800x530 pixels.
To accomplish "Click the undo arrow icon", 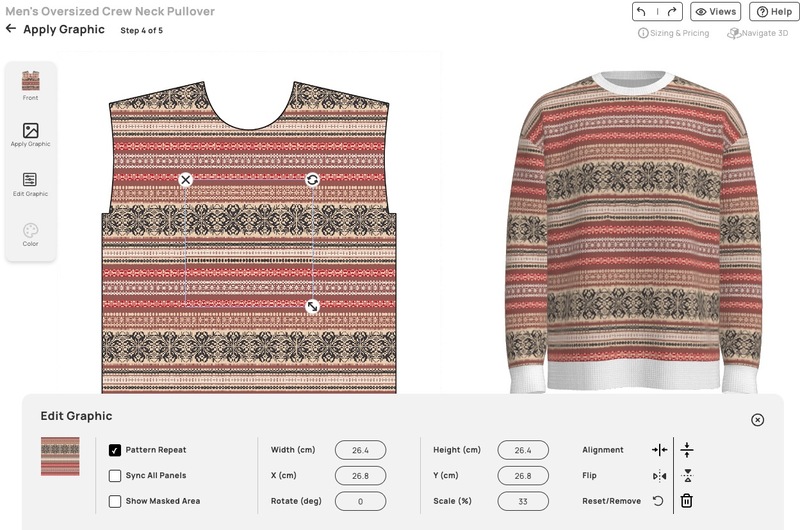I will coord(642,12).
